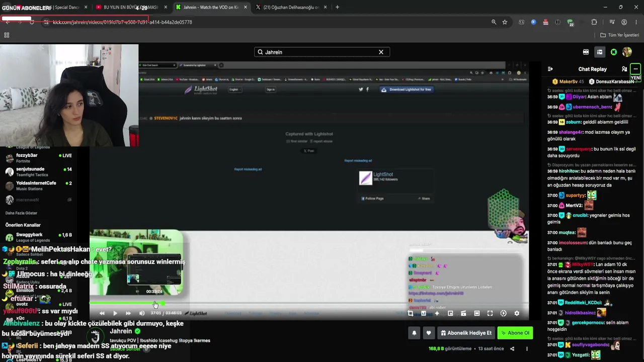Expand the Daha Fazla Göster list

21,213
